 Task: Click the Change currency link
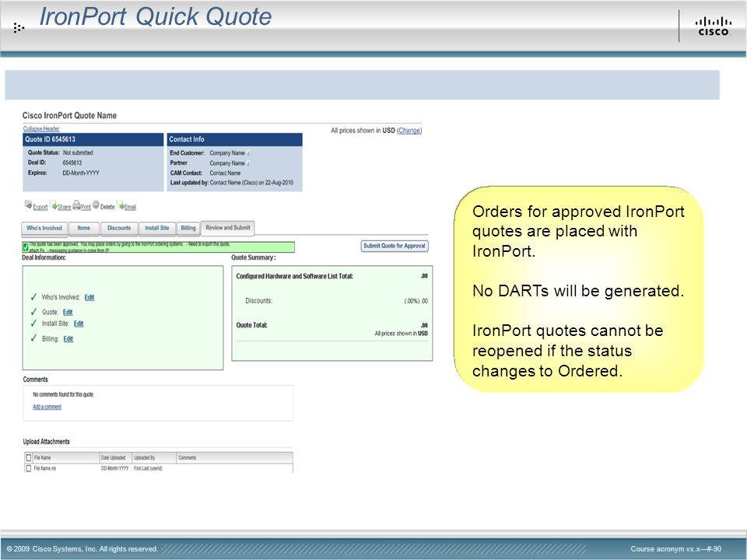tap(409, 131)
